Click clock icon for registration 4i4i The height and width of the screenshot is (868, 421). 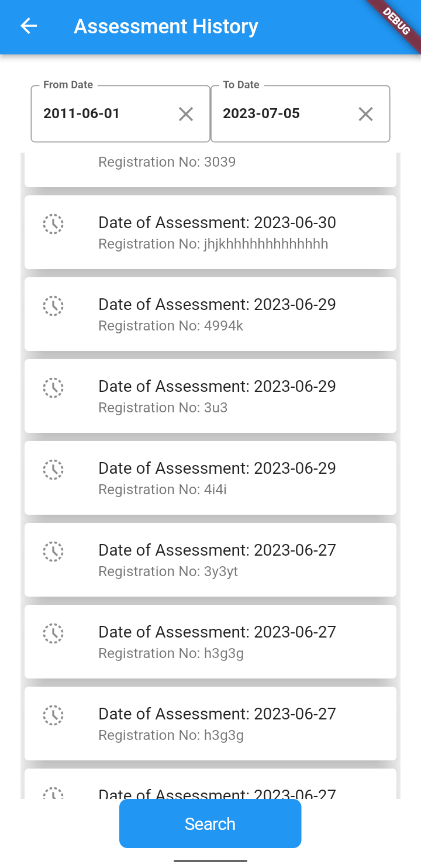coord(53,470)
